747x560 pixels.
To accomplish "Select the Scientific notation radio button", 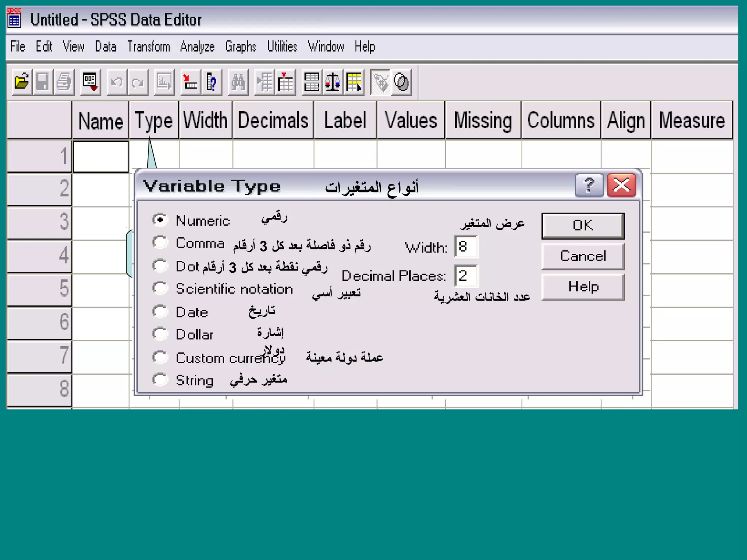I will pos(160,288).
